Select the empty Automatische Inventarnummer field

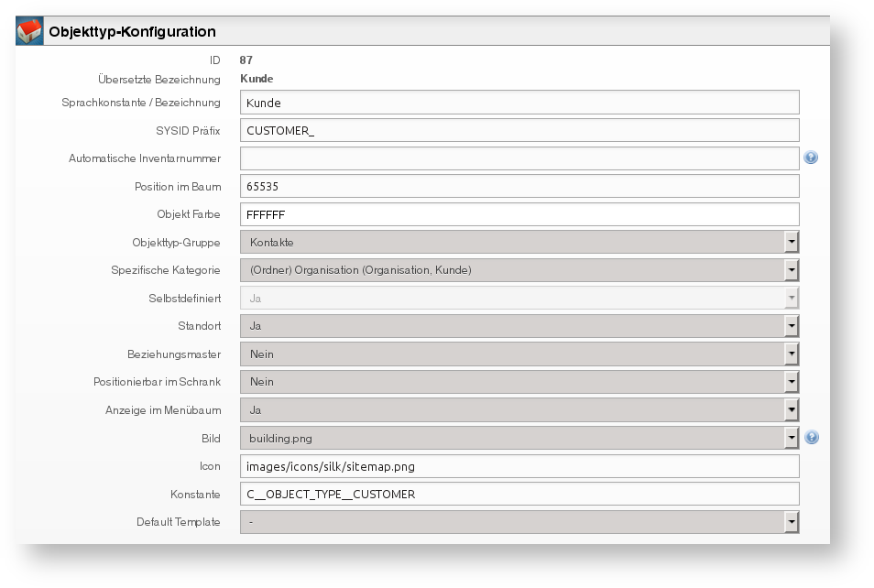pyautogui.click(x=519, y=158)
